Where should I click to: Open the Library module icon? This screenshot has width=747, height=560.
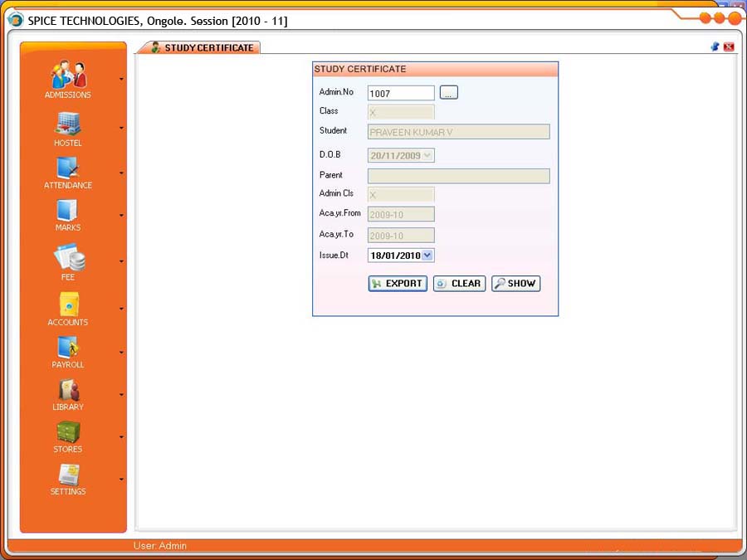click(x=68, y=390)
